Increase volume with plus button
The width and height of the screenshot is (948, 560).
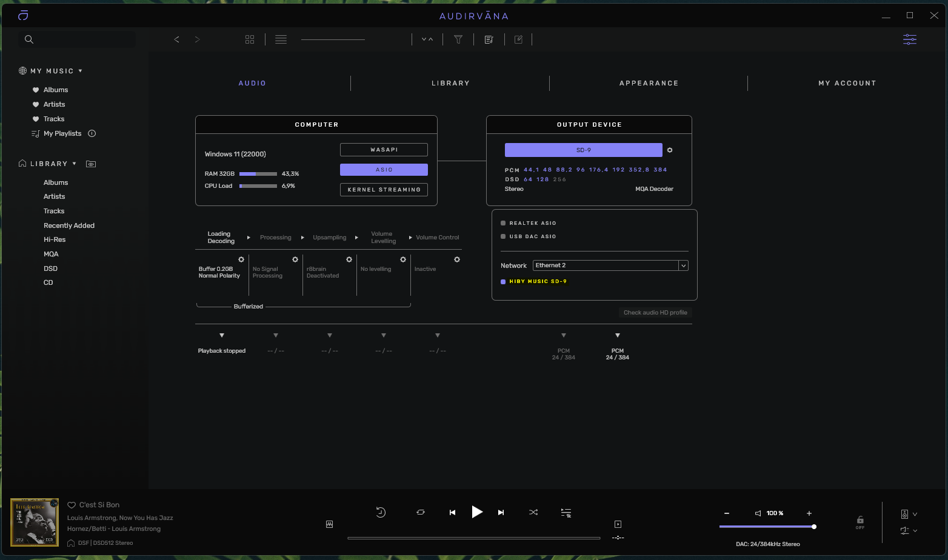coord(809,513)
